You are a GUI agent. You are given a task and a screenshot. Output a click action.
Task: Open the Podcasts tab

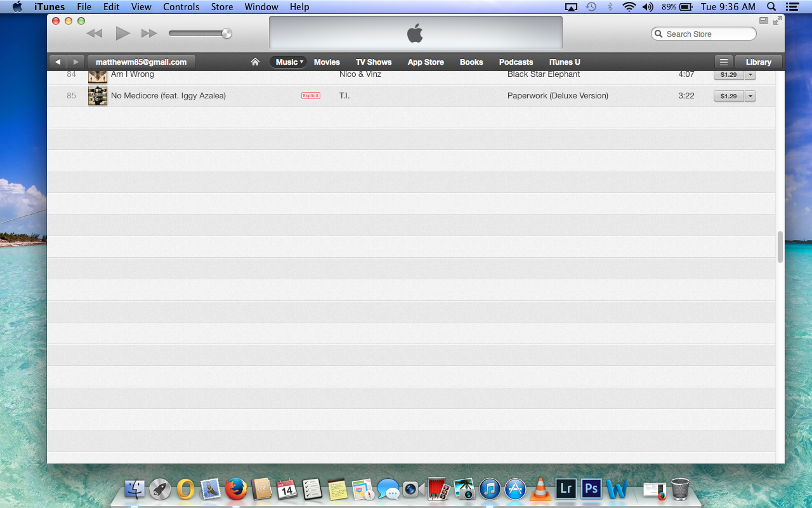516,62
